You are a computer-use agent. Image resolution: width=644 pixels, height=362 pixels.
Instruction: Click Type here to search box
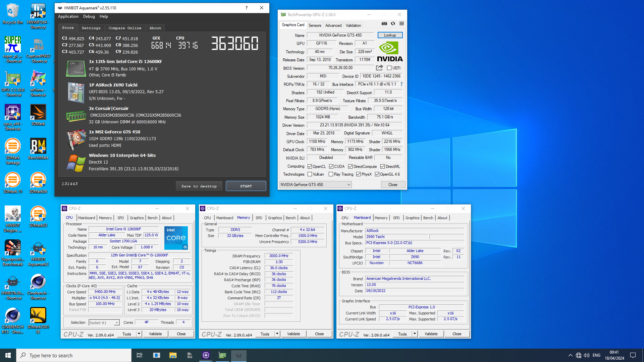(74, 355)
